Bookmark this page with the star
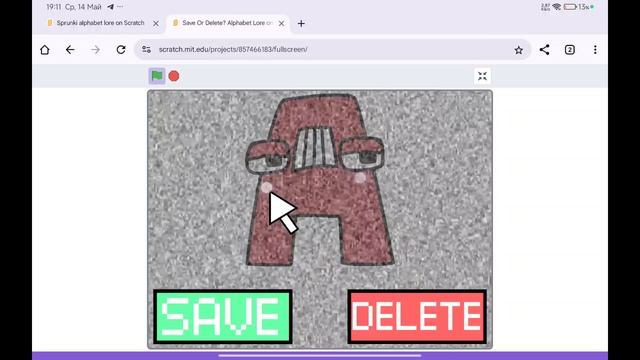Screen dimensions: 640x360 tap(518, 50)
